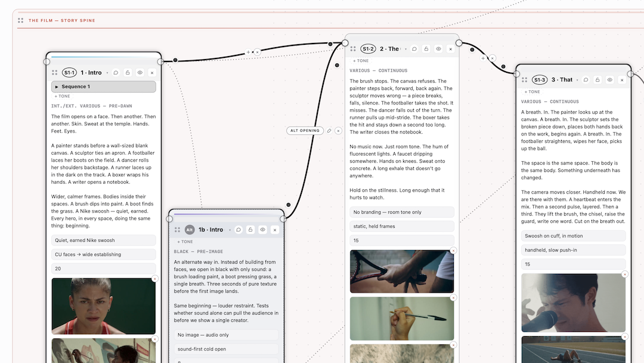Viewport: 644px width, 363px height.
Task: Grab the drag handle of 1b · Intro card
Action: 178,230
